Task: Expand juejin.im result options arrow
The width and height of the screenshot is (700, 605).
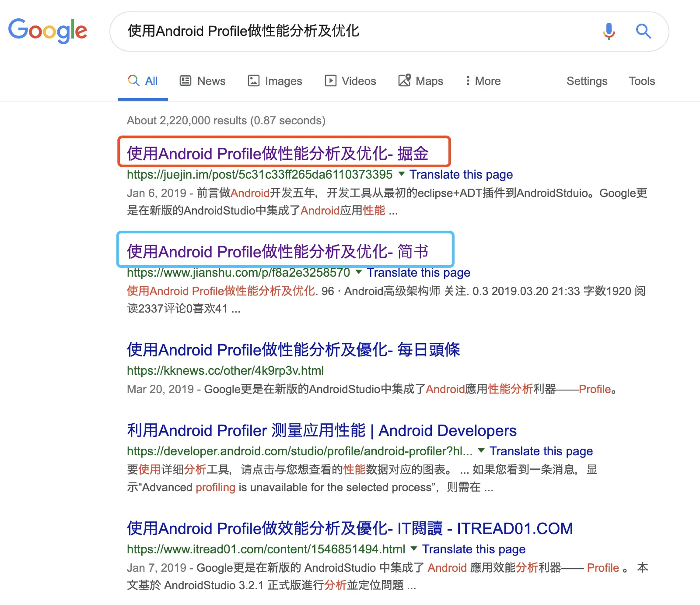Action: (401, 174)
